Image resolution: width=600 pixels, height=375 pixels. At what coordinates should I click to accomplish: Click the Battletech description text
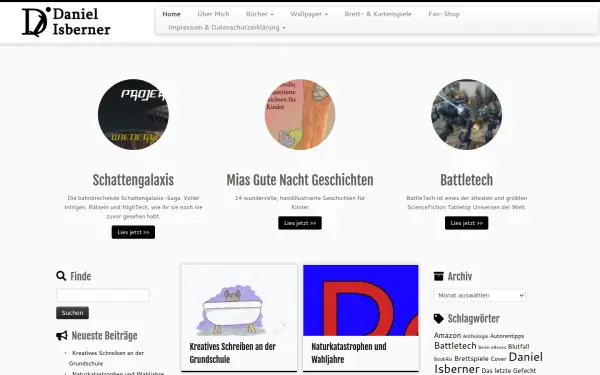click(x=466, y=202)
